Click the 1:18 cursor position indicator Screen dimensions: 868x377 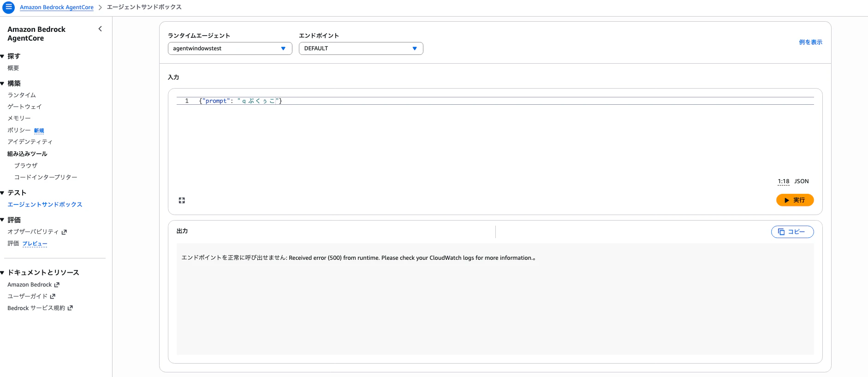pos(783,181)
